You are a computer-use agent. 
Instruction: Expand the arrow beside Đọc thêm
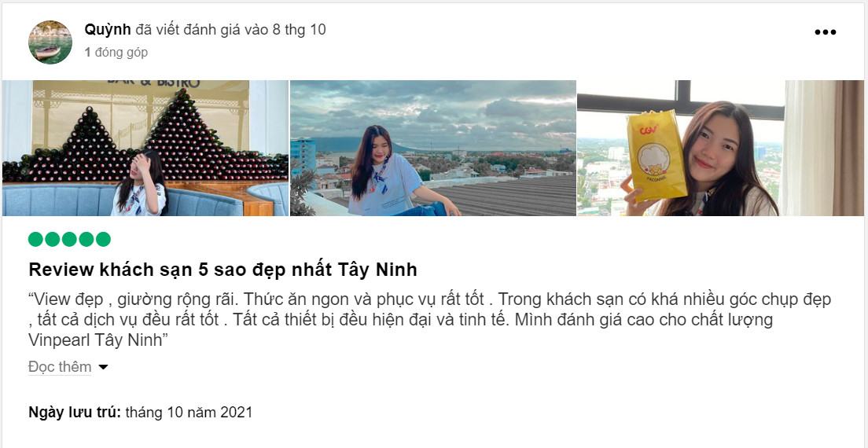click(x=103, y=367)
